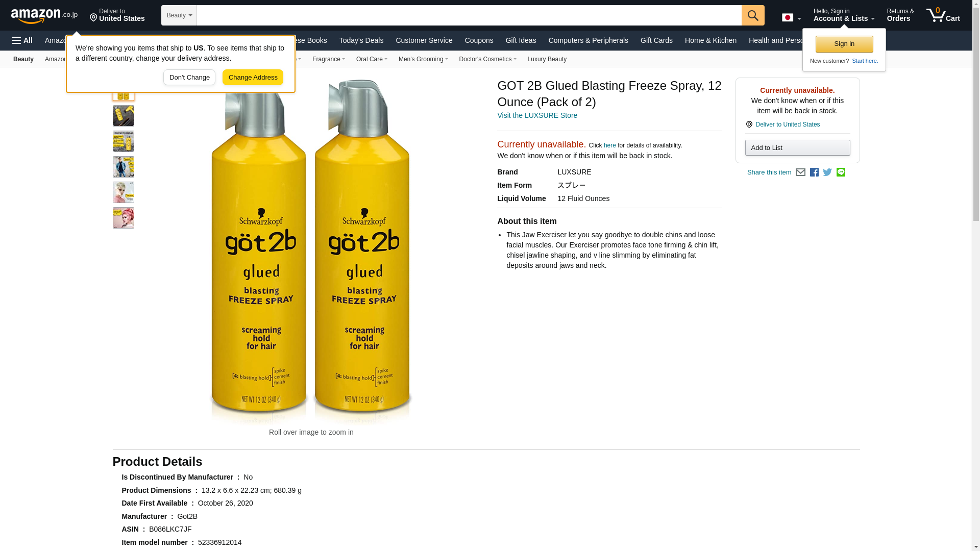Click the magnifying glass search button

753,15
